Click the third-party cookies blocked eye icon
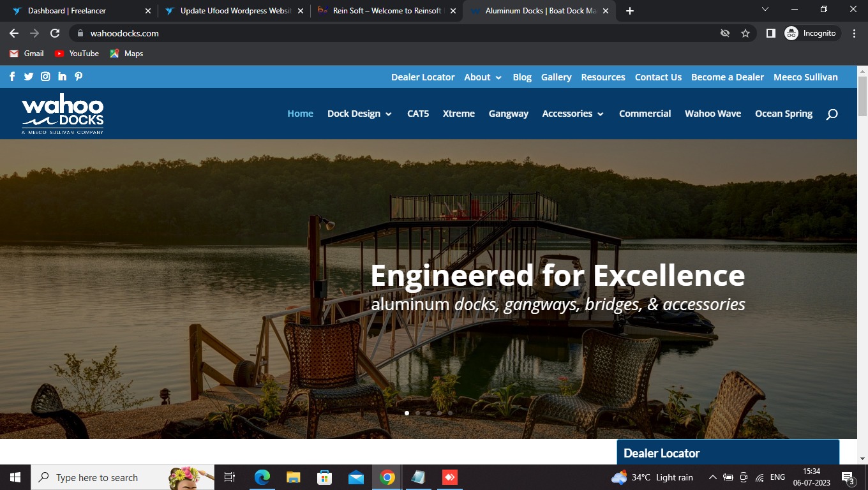Viewport: 868px width, 490px height. click(725, 33)
